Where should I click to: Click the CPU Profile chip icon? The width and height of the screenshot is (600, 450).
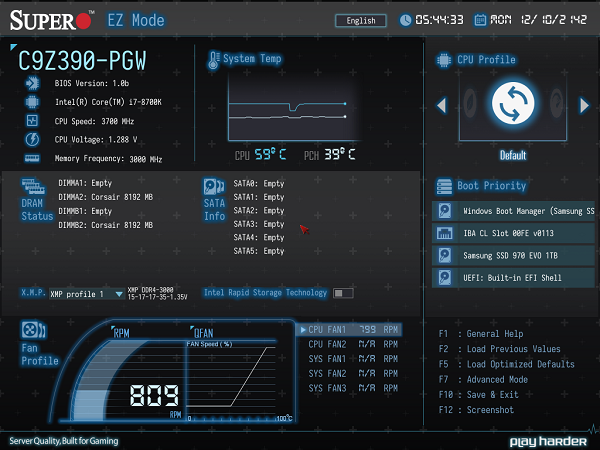pyautogui.click(x=444, y=60)
